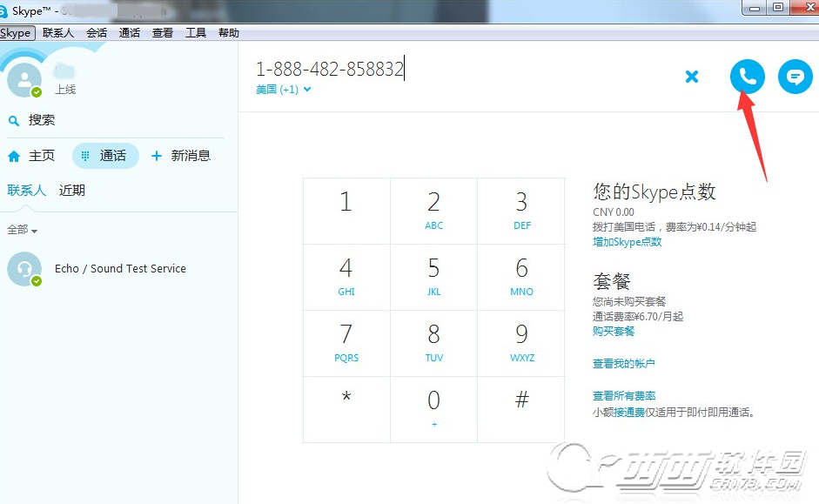The height and width of the screenshot is (504, 819).
Task: Open the 查看 menu
Action: 163,33
